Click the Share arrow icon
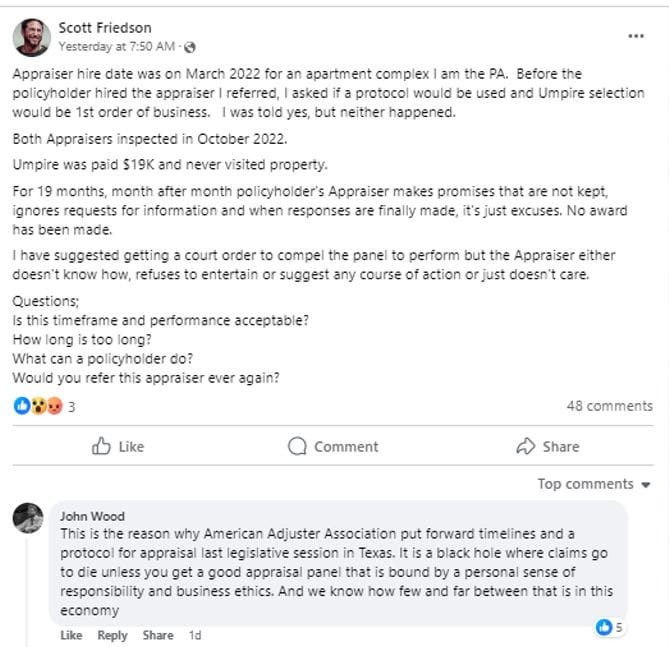The width and height of the screenshot is (669, 647). [x=525, y=446]
